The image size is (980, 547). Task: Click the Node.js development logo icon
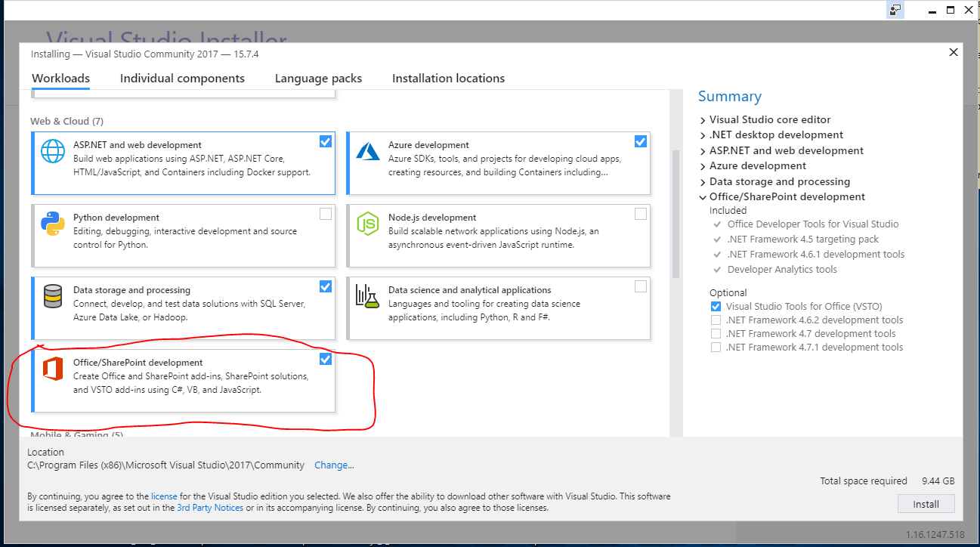[367, 224]
